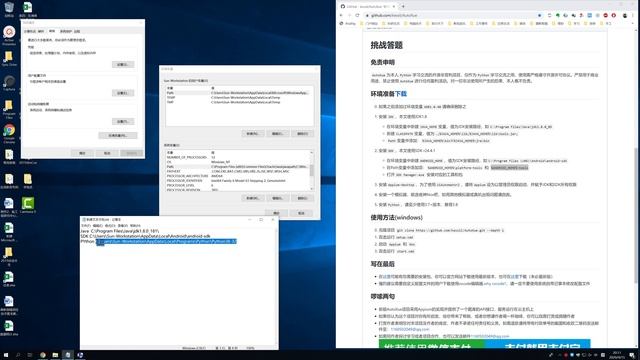Click the startup and recovery 设置 button
This screenshot has height=360, width=640.
(123, 122)
